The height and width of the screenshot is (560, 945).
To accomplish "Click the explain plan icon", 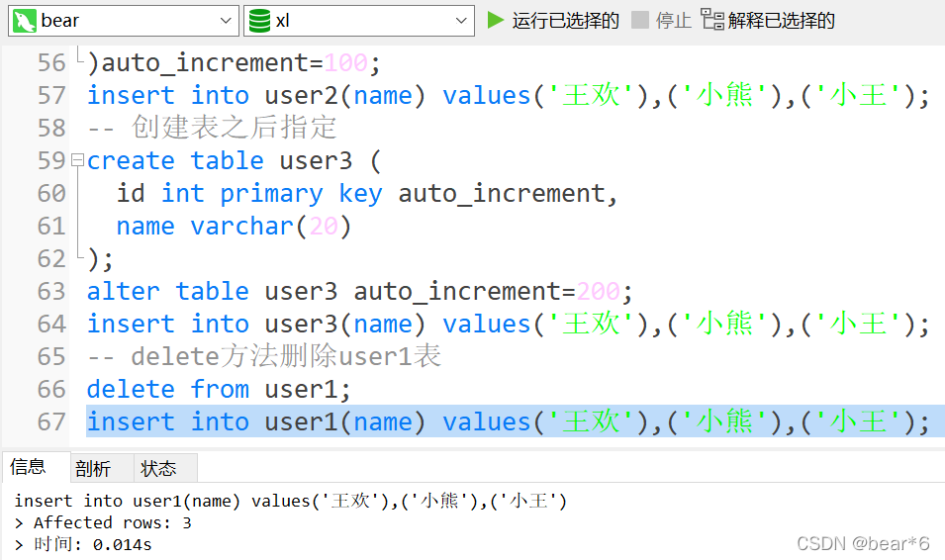I will (x=712, y=20).
